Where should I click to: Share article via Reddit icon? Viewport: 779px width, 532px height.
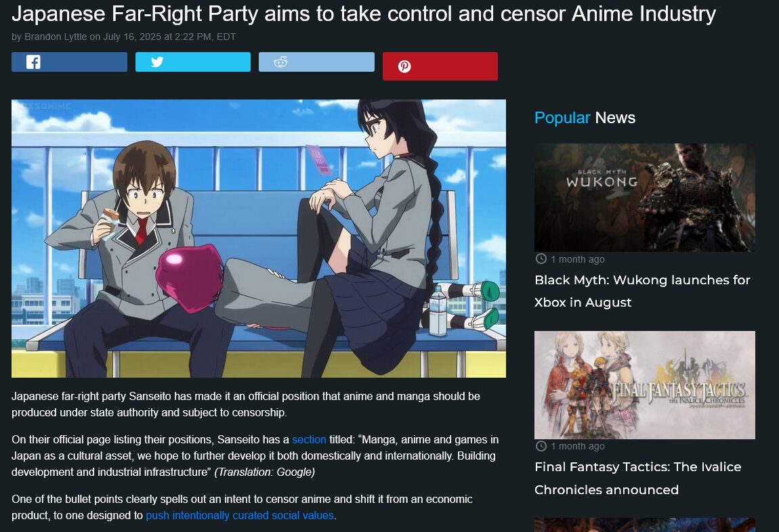click(280, 62)
